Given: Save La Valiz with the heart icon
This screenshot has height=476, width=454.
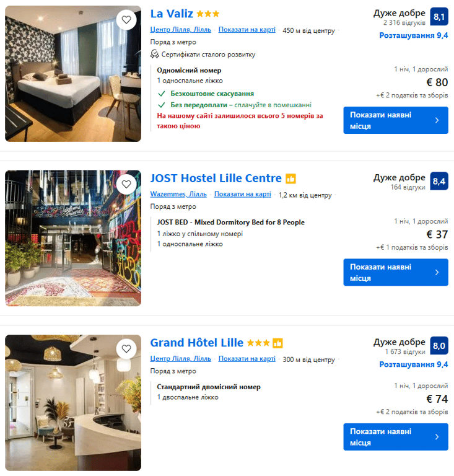Looking at the screenshot, I should [126, 20].
